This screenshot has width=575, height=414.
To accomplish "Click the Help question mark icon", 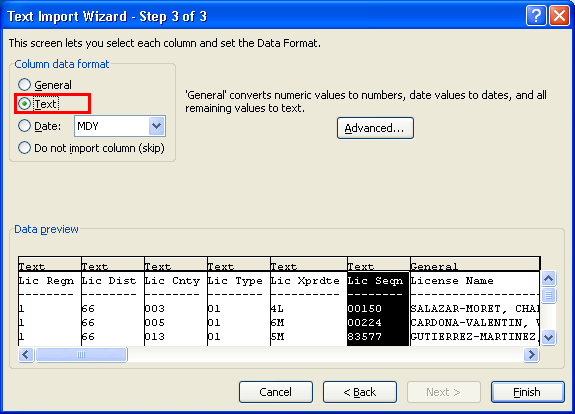I will 536,16.
